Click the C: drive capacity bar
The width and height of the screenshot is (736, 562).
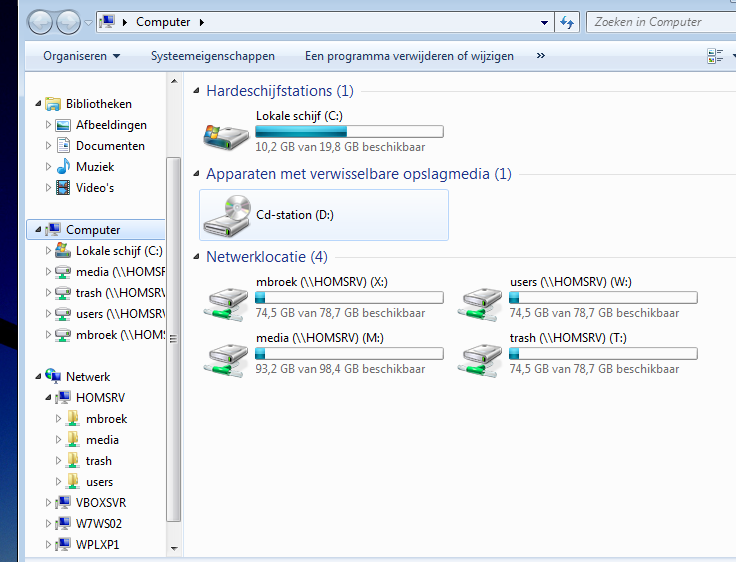349,131
